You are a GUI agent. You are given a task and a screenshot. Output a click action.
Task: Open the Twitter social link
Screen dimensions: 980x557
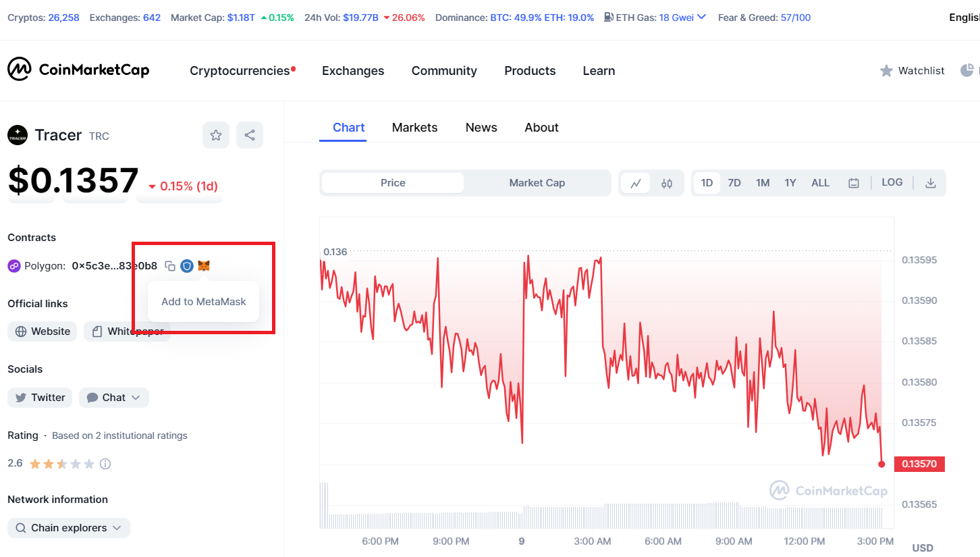(40, 398)
